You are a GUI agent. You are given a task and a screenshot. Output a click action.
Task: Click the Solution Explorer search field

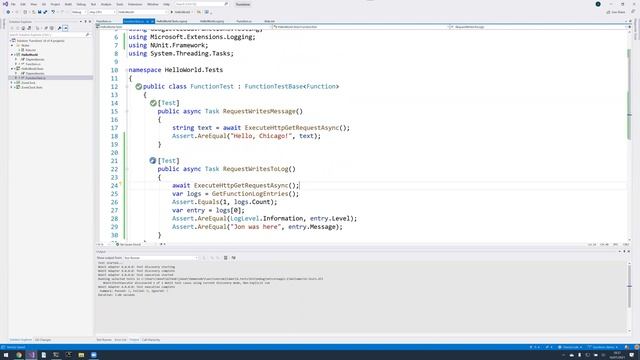pos(49,35)
